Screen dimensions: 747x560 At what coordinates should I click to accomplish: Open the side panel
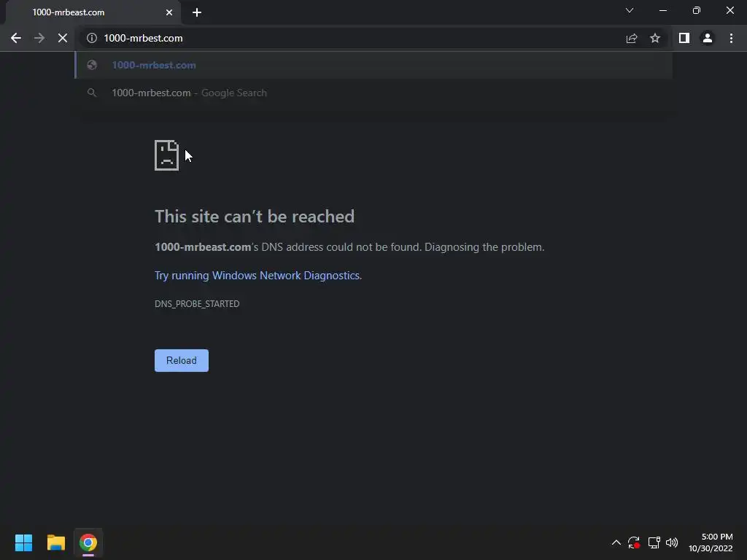tap(684, 38)
